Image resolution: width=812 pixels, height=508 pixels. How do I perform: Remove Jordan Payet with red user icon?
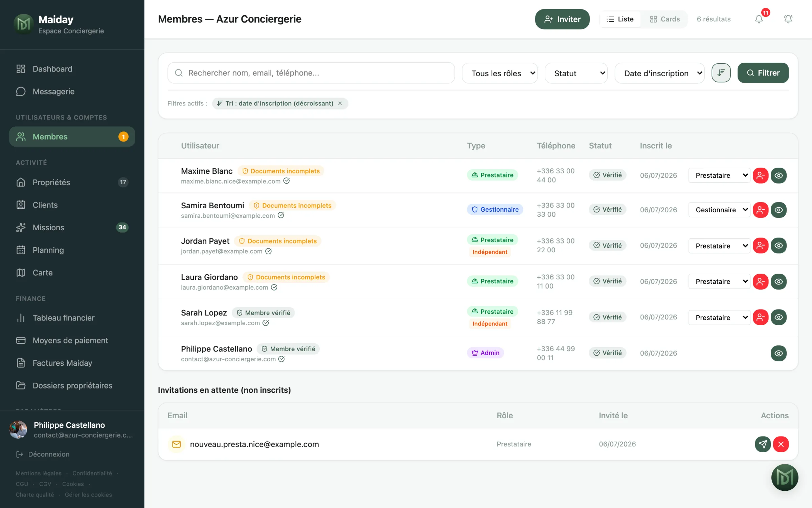(x=761, y=246)
